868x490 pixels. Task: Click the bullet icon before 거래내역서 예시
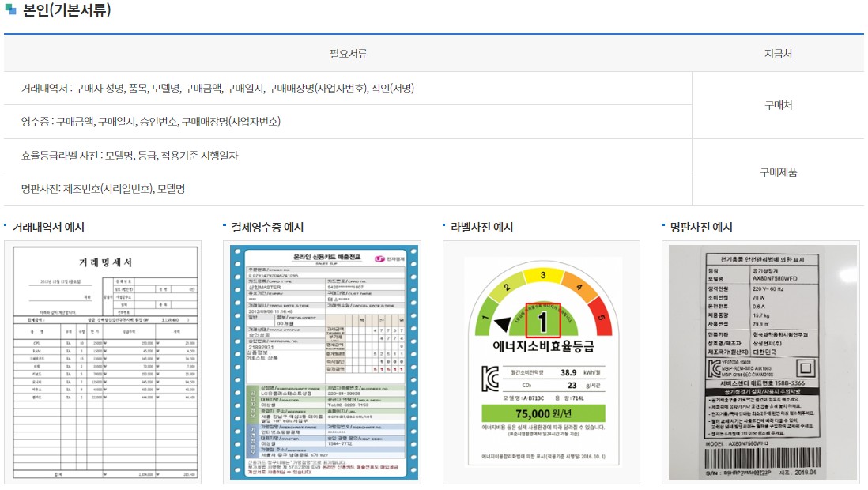[6, 224]
